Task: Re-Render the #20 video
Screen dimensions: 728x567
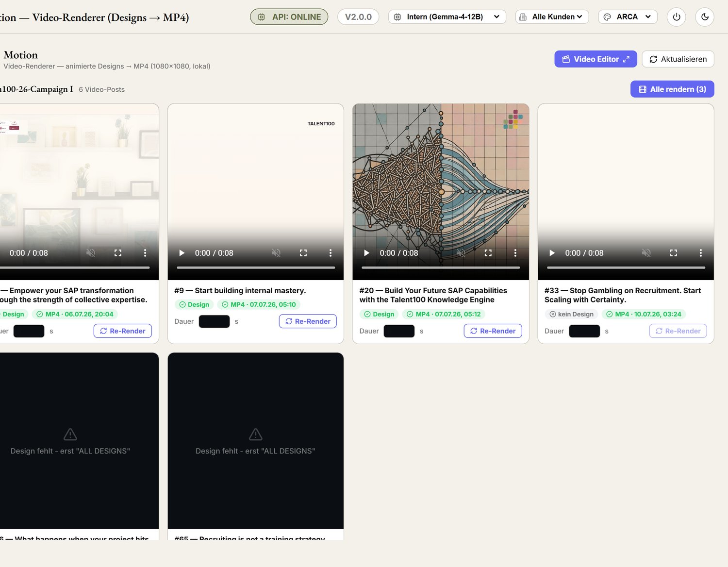Action: [x=493, y=331]
